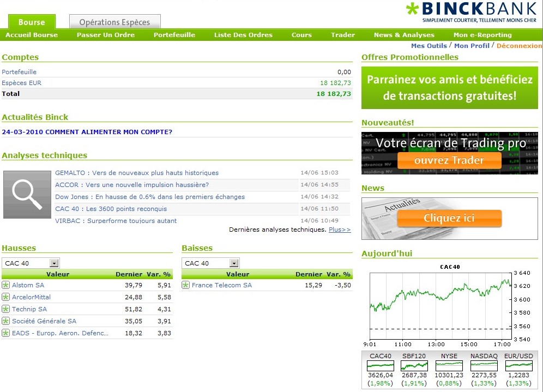The width and height of the screenshot is (543, 392).
Task: Open the ArcelorMittal stock link
Action: [31, 297]
